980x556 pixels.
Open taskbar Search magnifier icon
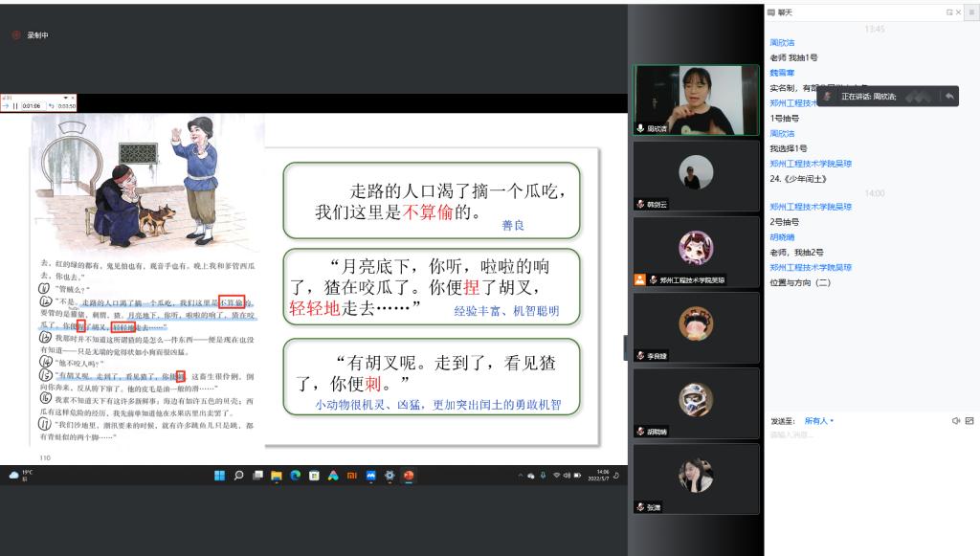238,476
